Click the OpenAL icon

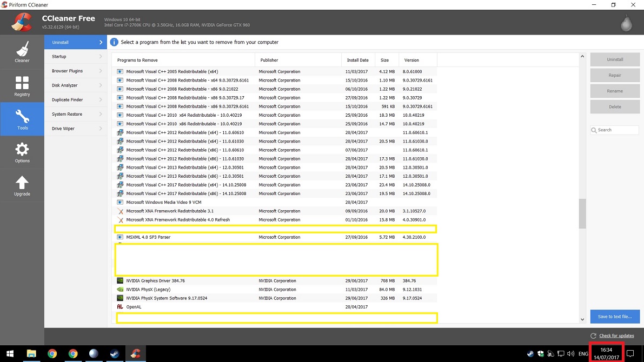120,306
